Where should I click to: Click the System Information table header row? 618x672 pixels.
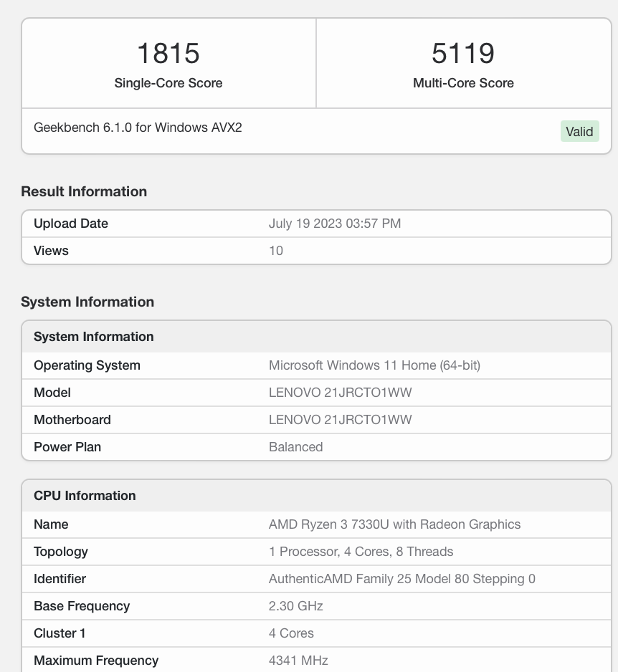coord(316,337)
